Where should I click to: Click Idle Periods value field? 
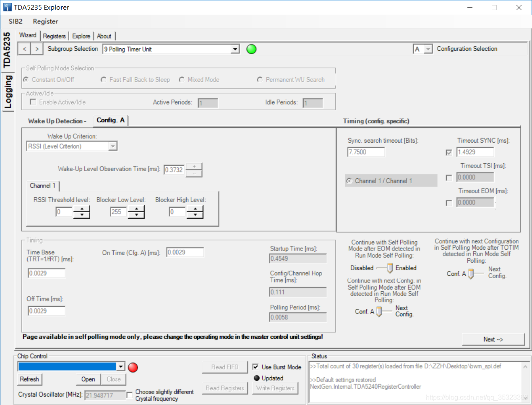point(313,103)
